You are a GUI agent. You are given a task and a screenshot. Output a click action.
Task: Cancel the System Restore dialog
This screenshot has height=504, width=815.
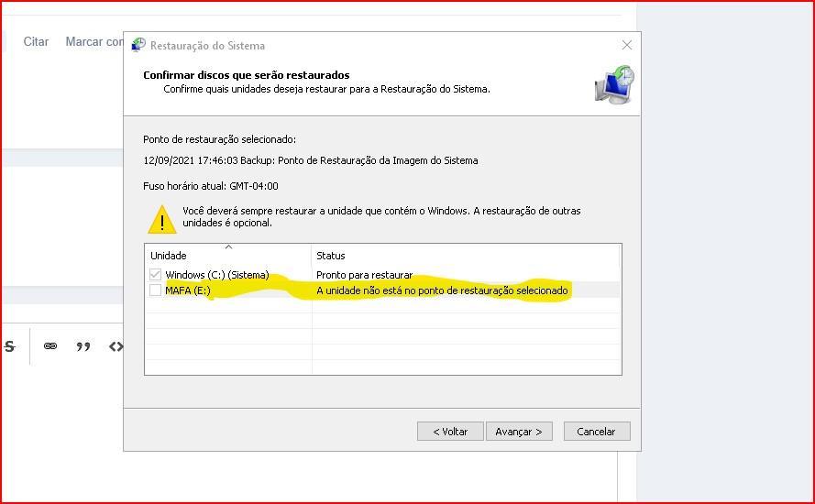[597, 432]
